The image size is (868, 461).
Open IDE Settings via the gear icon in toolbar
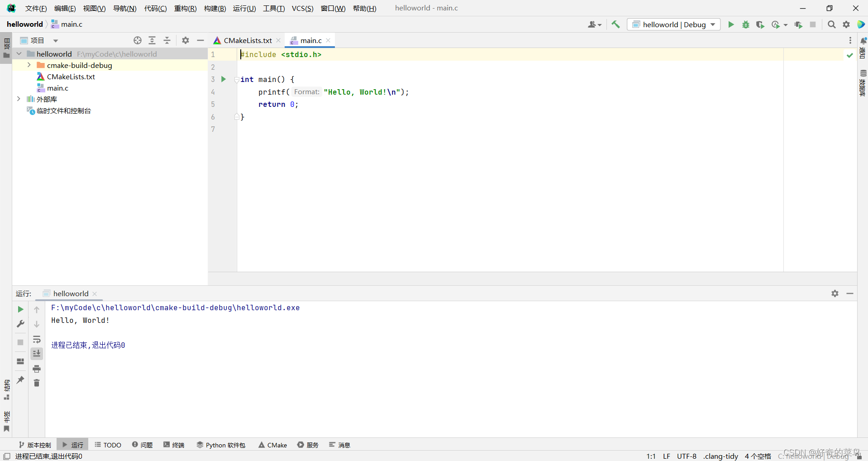pyautogui.click(x=846, y=24)
